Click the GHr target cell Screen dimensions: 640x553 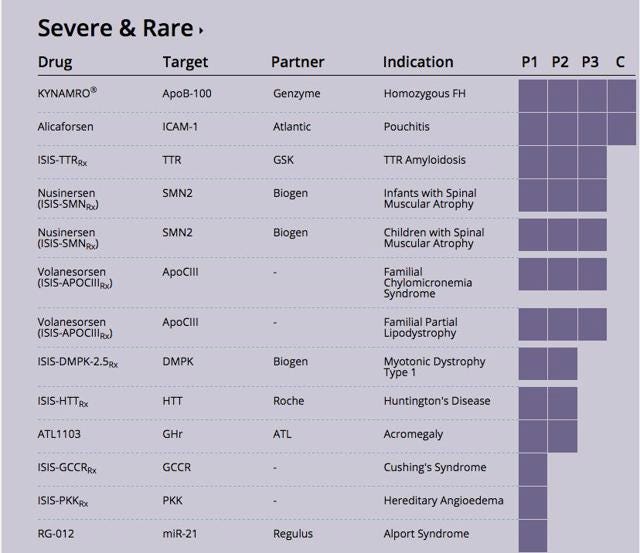(172, 434)
